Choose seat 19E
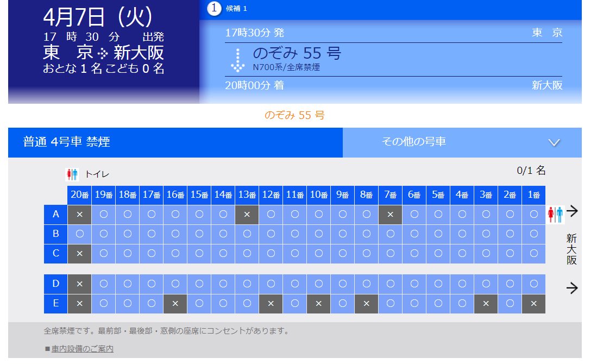 point(104,304)
